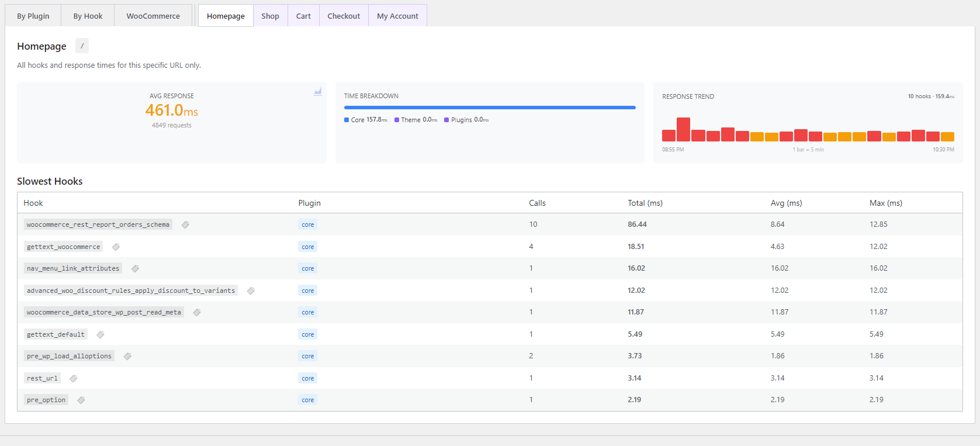Click the Avg (ms) column header

786,203
